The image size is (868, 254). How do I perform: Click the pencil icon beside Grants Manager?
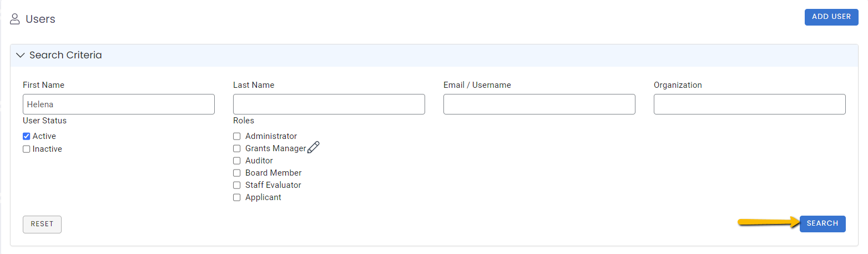tap(314, 147)
